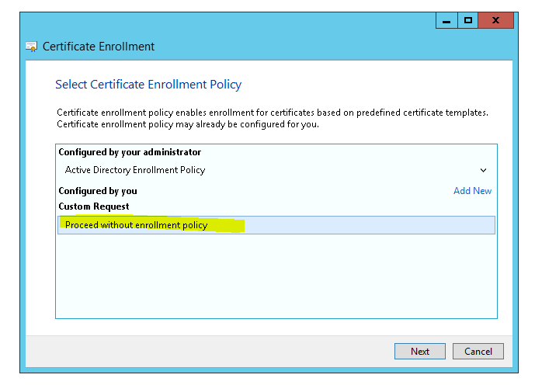535x392 pixels.
Task: Click the Certificate Enrollment title text
Action: pyautogui.click(x=99, y=47)
